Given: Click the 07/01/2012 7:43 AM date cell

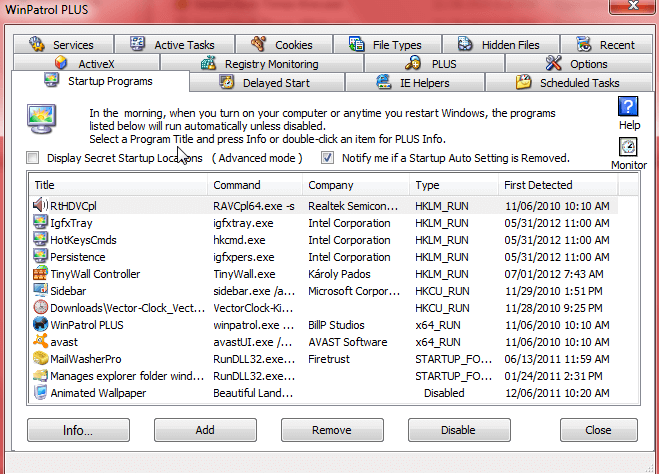Looking at the screenshot, I should point(554,274).
